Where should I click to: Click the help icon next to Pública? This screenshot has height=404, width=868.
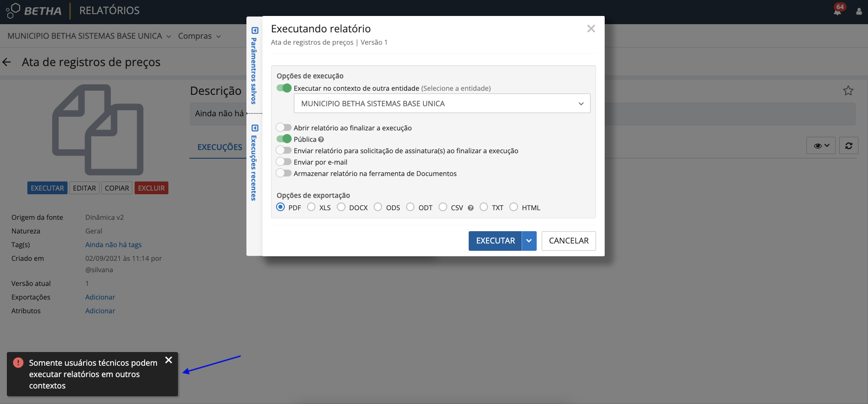pos(321,140)
